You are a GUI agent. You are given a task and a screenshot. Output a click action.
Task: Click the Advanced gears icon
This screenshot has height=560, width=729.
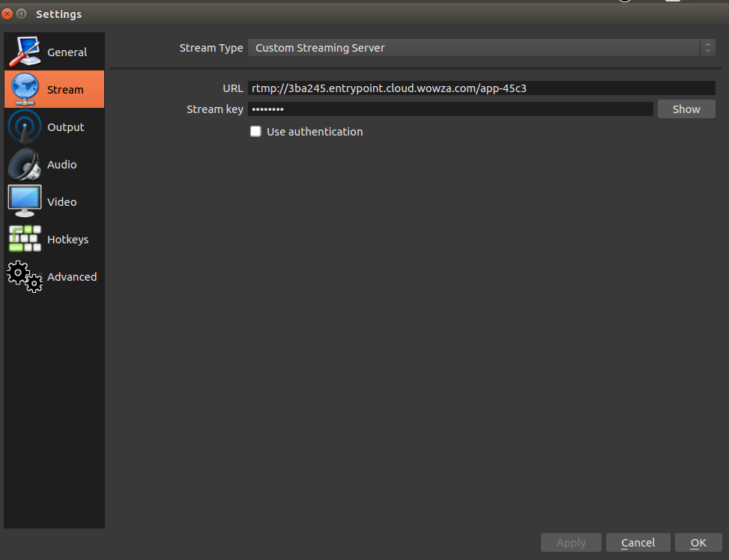pos(25,276)
